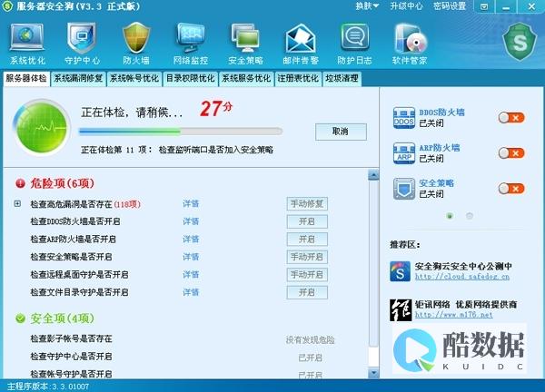Switch to the 注册表优化 tab
This screenshot has height=392, width=545.
pyautogui.click(x=298, y=78)
